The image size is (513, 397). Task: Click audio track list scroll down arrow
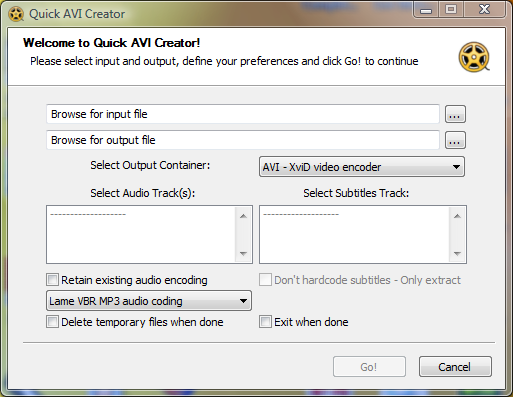pos(243,254)
